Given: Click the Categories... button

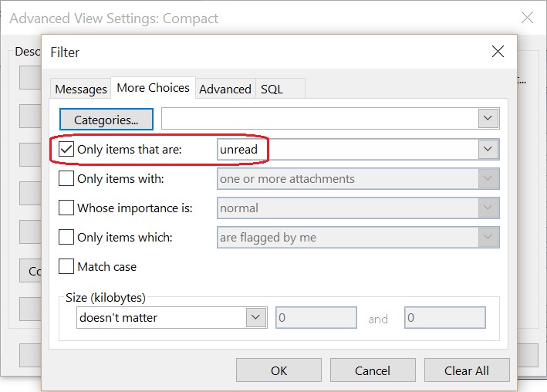Looking at the screenshot, I should point(106,120).
